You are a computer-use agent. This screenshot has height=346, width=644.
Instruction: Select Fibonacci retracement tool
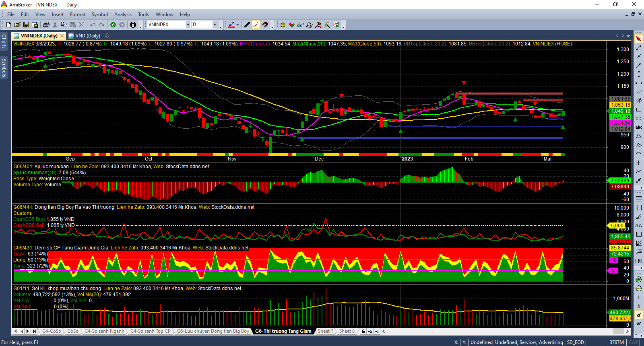[639, 198]
